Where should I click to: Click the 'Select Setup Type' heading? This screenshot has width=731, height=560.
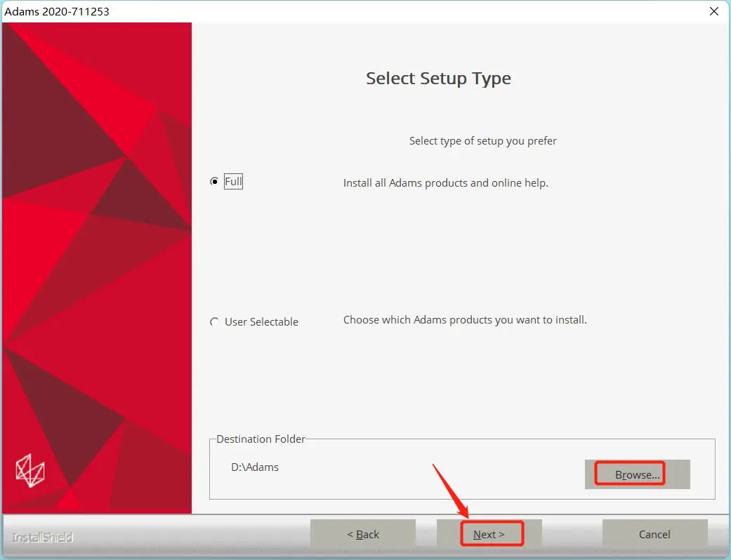438,79
